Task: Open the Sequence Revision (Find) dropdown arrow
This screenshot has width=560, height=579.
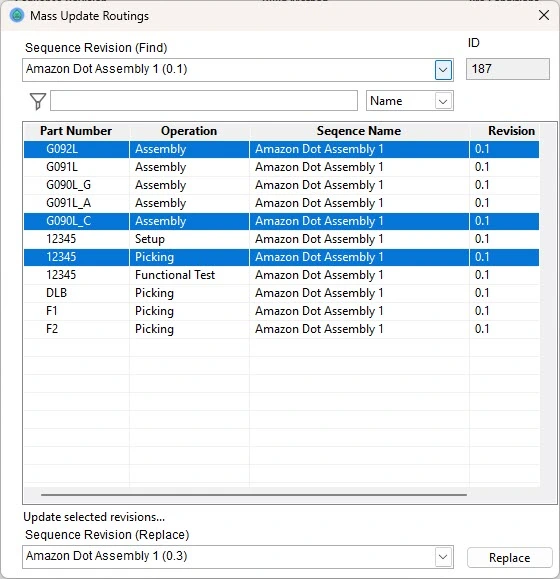Action: point(443,70)
